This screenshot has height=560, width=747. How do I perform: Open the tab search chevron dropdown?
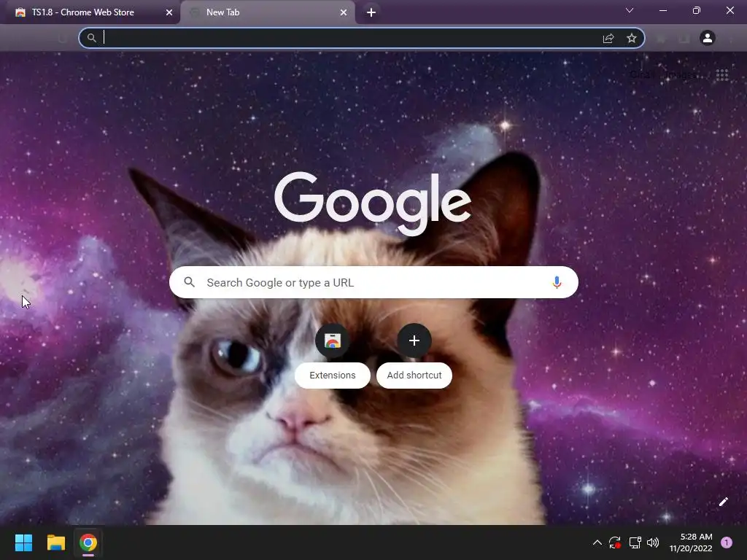[630, 10]
